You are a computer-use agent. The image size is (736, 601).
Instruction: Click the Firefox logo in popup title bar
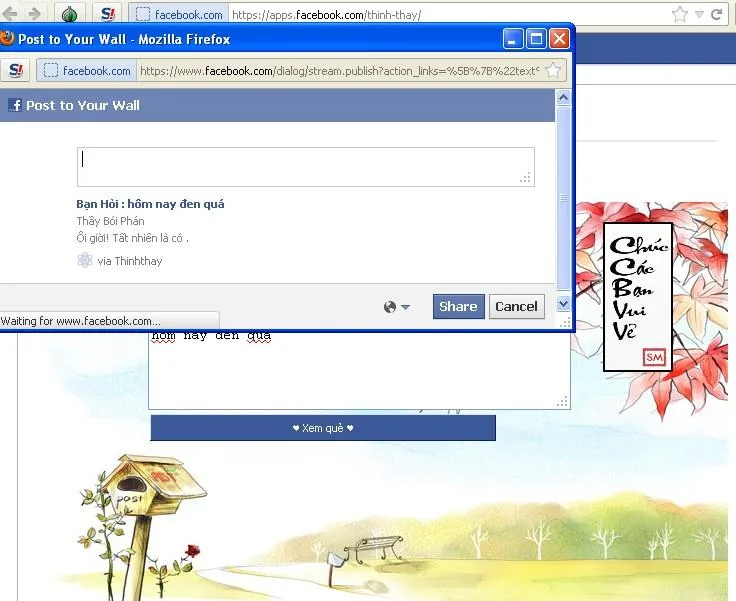click(x=7, y=38)
